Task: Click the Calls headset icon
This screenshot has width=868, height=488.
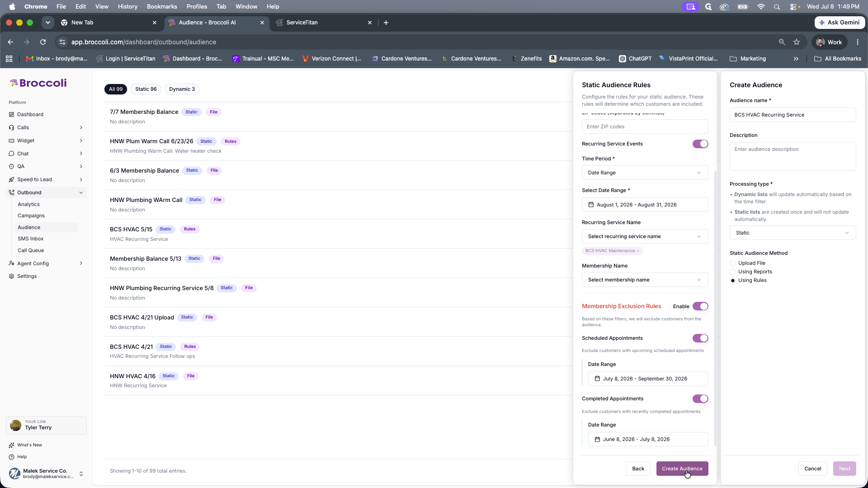Action: (11, 127)
